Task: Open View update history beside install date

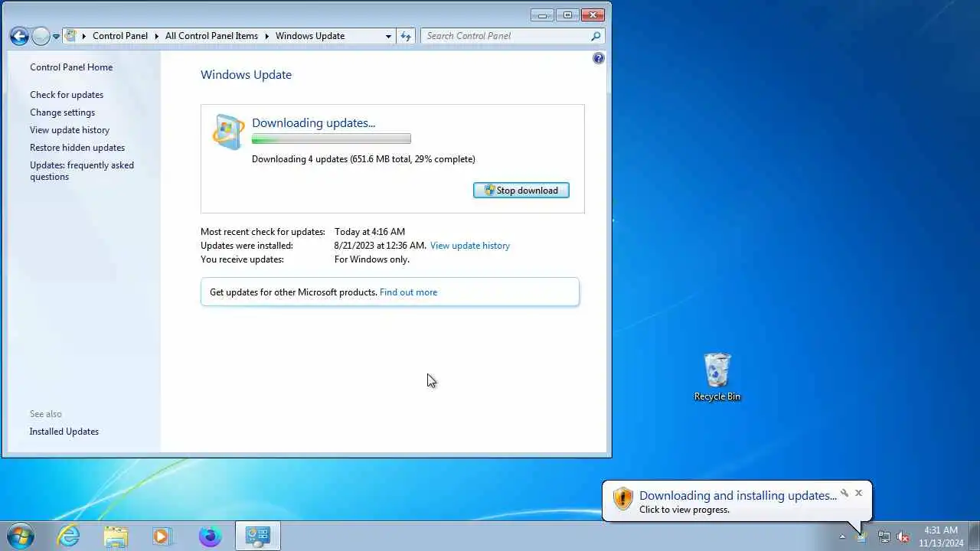Action: coord(470,246)
